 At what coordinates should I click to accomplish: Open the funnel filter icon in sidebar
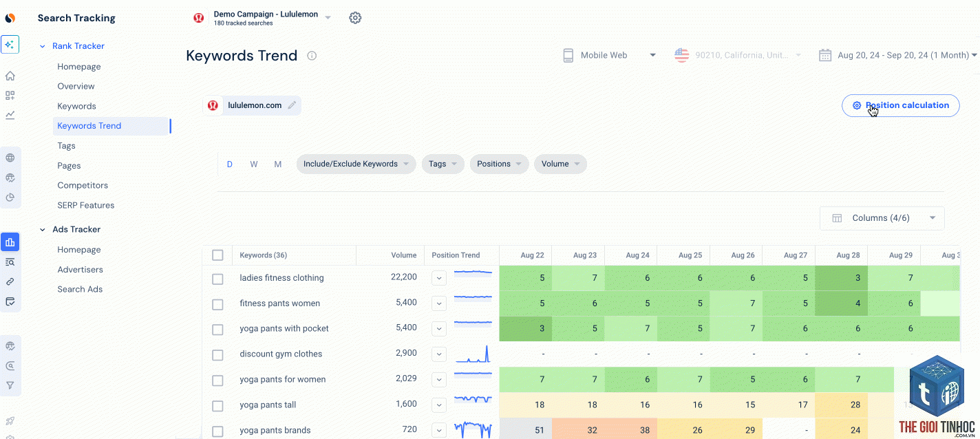10,385
